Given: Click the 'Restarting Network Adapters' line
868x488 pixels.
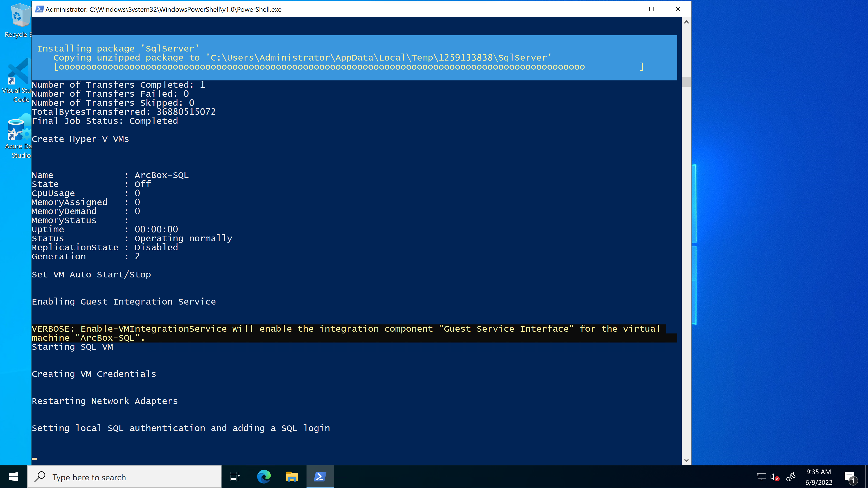Looking at the screenshot, I should pyautogui.click(x=104, y=401).
